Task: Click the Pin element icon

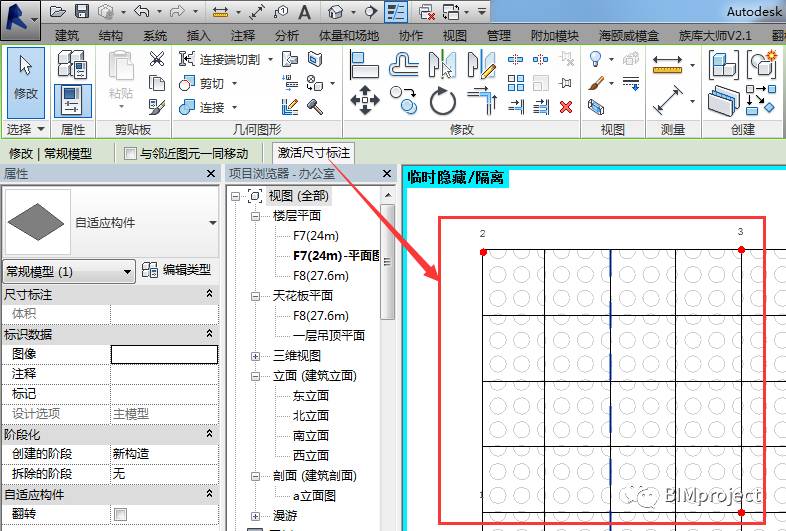Action: click(566, 83)
